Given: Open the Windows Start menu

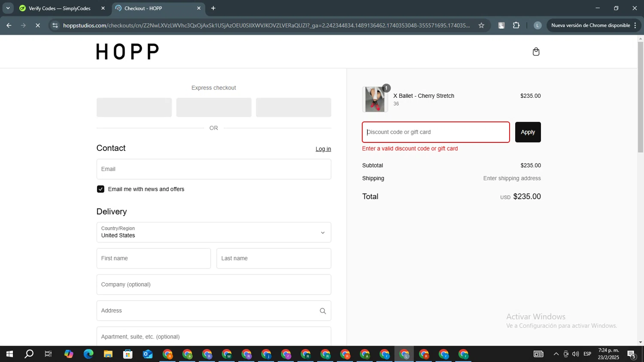Looking at the screenshot, I should tap(9, 354).
